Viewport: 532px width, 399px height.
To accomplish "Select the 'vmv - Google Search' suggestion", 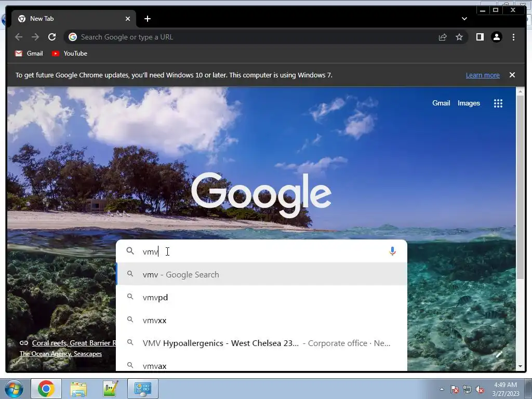I will (261, 274).
